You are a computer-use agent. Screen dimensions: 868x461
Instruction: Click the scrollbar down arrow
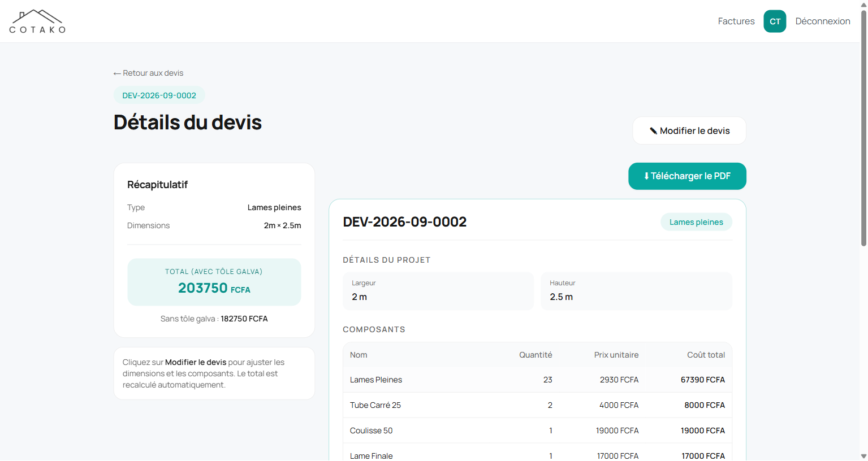click(x=863, y=456)
